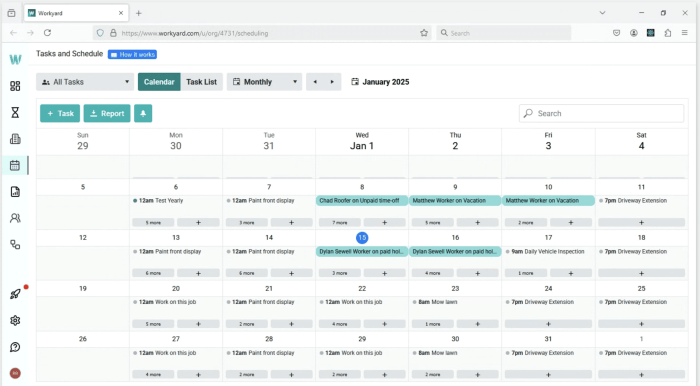Open the rocket getting-started icon
The image size is (700, 386).
tap(15, 294)
